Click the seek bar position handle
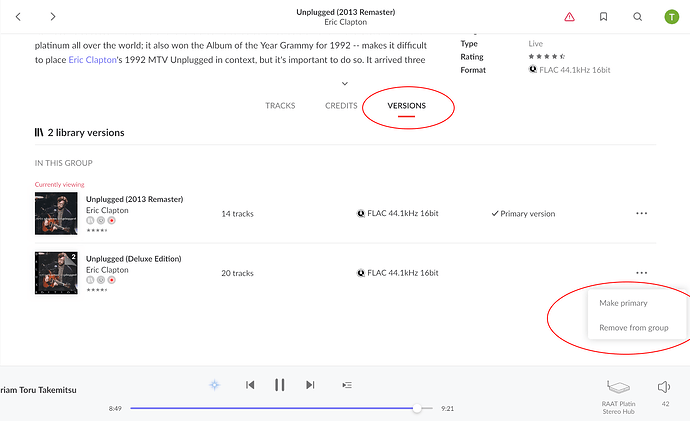The width and height of the screenshot is (690, 421). point(417,408)
